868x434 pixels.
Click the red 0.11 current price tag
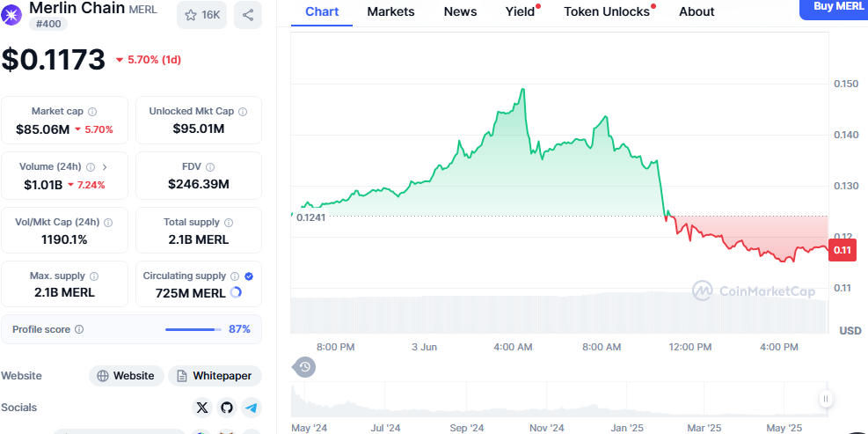pyautogui.click(x=842, y=250)
